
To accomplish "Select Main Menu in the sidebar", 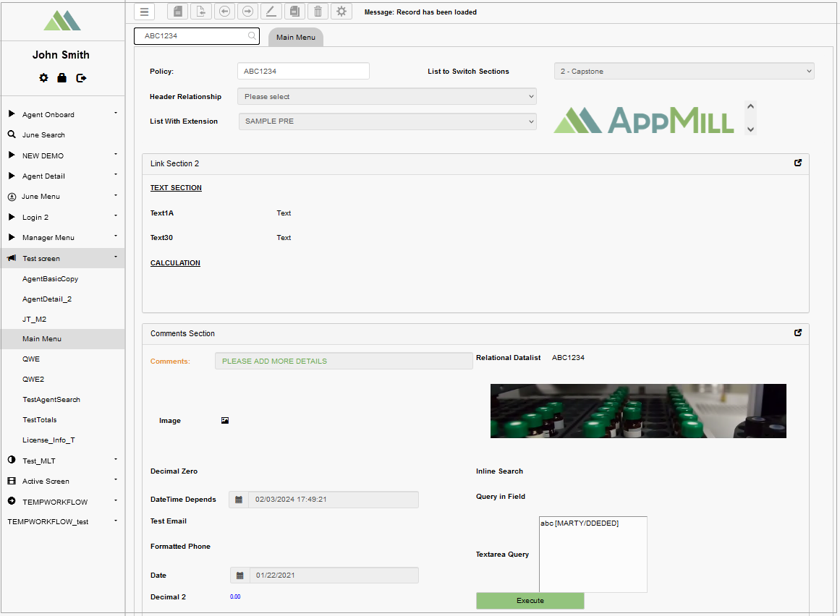I will [x=63, y=339].
